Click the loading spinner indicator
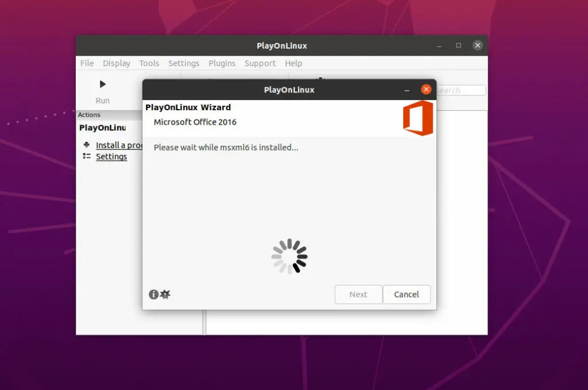The height and width of the screenshot is (390, 588). click(x=289, y=256)
